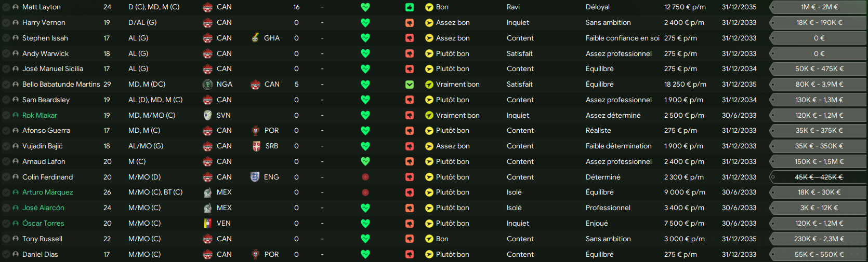This screenshot has height=262, width=868.
Task: Select Daniel Dias using his row checkbox
Action: coord(6,254)
